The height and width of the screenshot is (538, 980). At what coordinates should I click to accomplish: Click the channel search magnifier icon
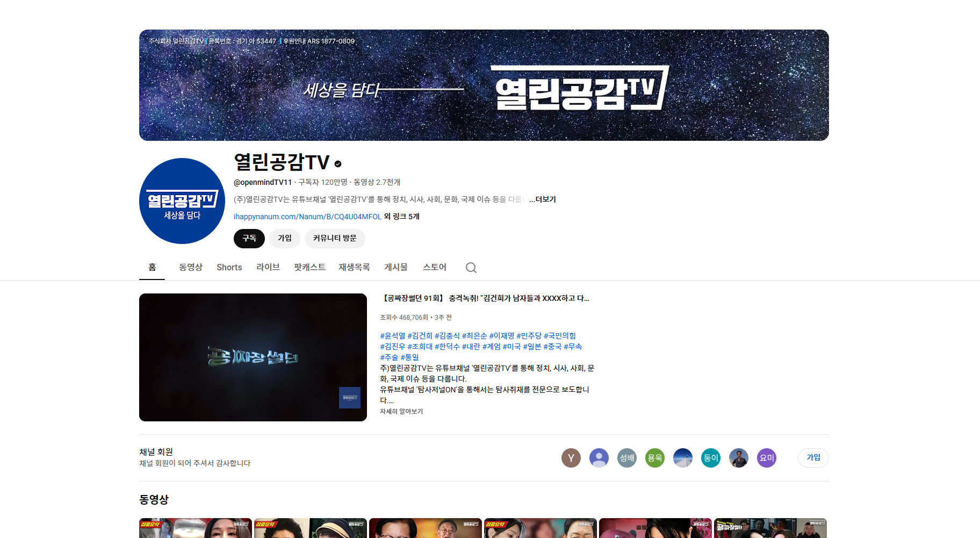tap(471, 268)
